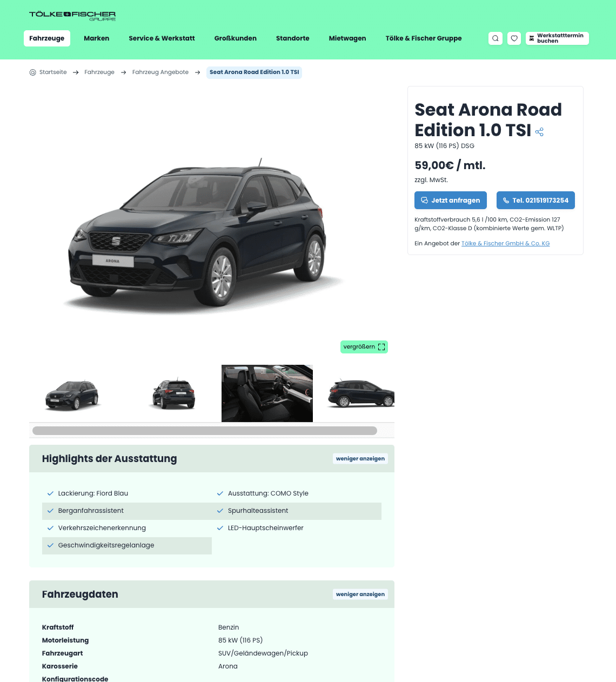The width and height of the screenshot is (616, 682).
Task: Open the Tölke & Fischer GmbH & Co. KG link
Action: click(x=506, y=244)
